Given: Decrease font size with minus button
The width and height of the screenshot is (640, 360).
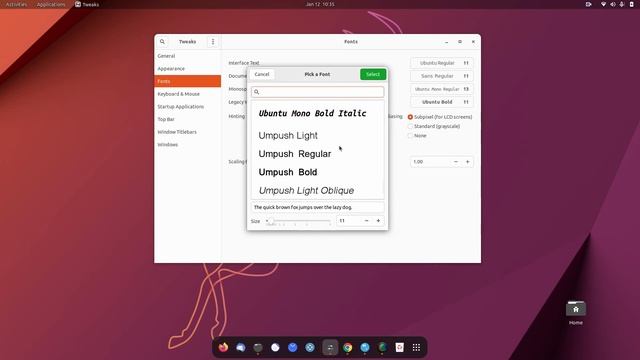Looking at the screenshot, I should point(367,221).
